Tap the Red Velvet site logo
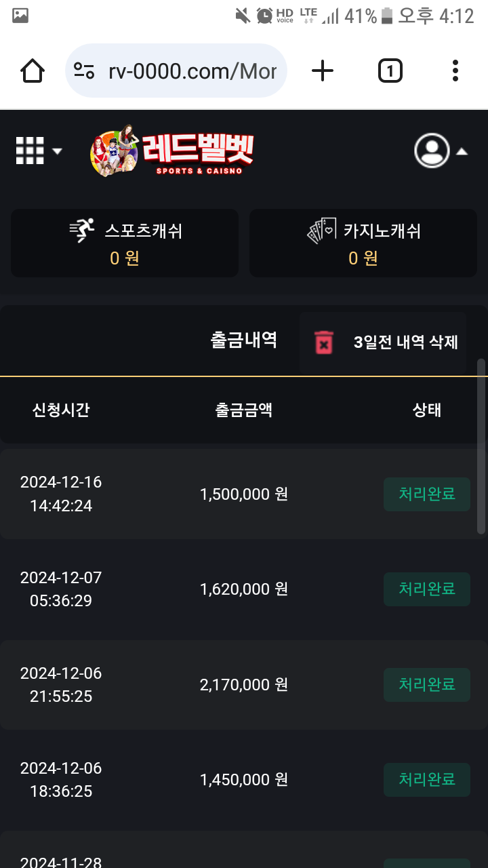The image size is (488, 868). pyautogui.click(x=173, y=151)
